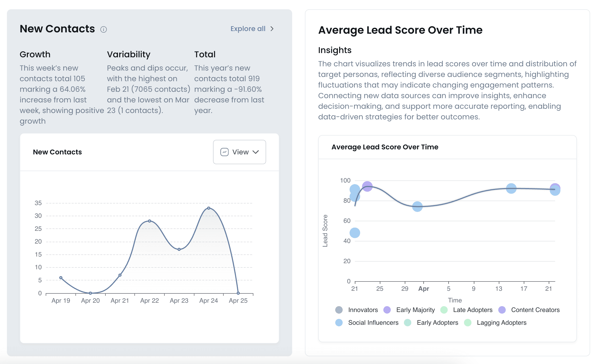Click the Apr 21 data point marker

[x=120, y=275]
